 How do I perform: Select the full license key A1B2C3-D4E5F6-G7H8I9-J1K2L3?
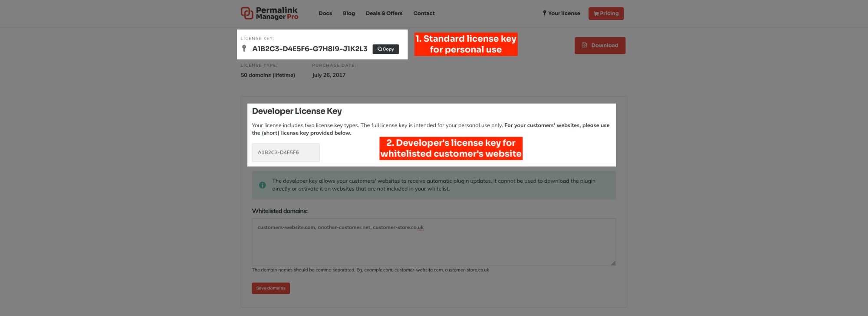[310, 49]
